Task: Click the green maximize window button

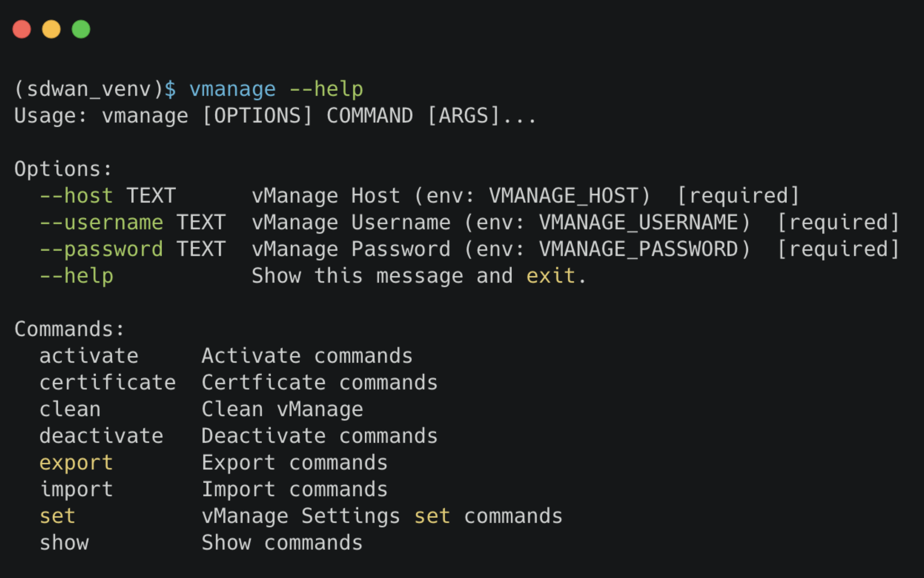Action: (81, 29)
